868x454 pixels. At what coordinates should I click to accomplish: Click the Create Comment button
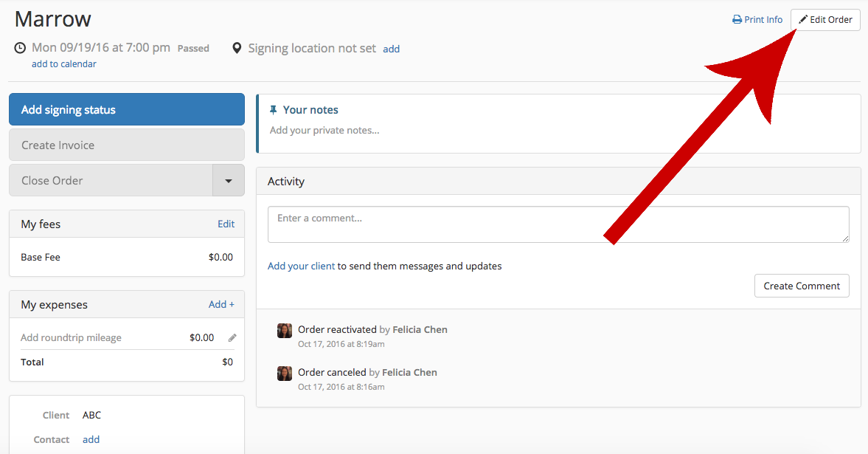(802, 286)
